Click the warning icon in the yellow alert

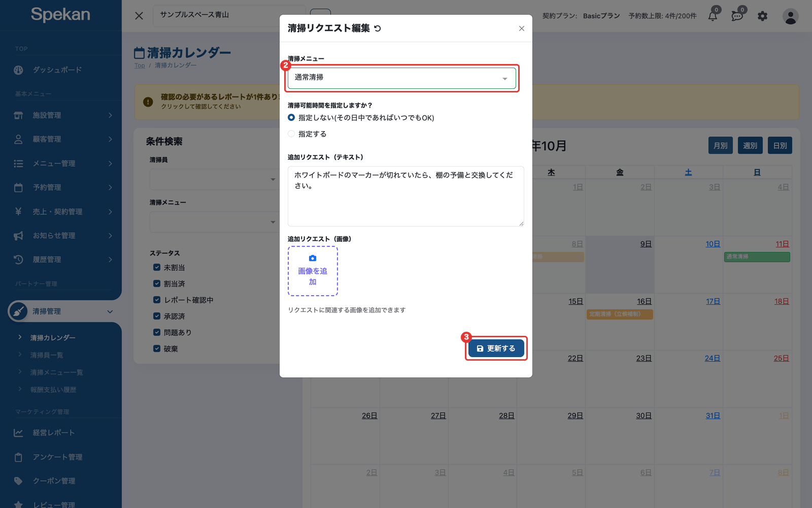(x=148, y=102)
